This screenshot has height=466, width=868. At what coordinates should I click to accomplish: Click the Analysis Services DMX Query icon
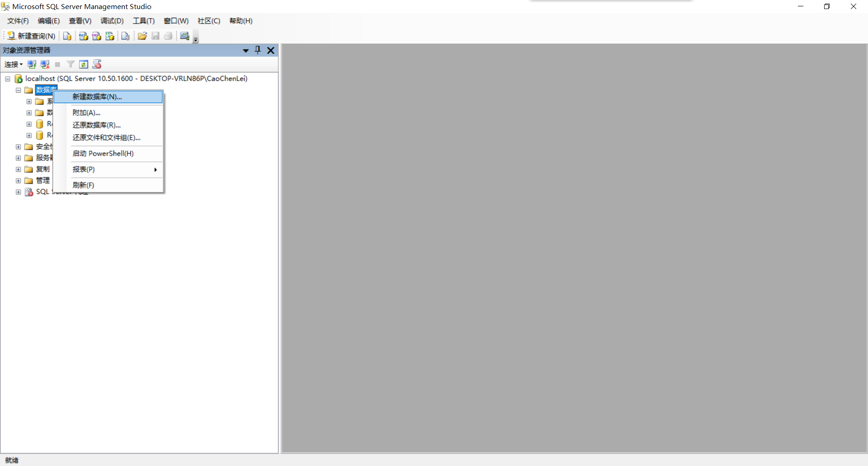coord(96,36)
